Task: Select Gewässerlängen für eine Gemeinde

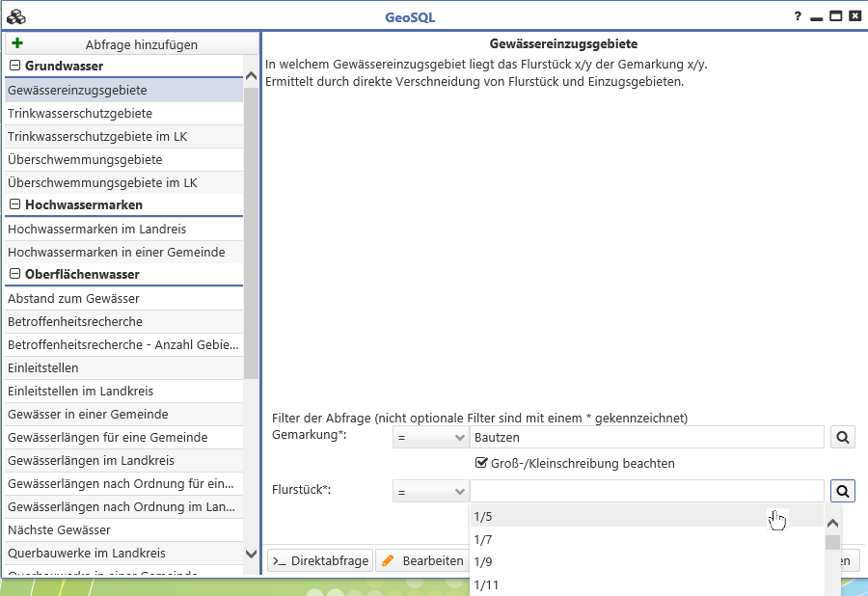Action: (124, 437)
